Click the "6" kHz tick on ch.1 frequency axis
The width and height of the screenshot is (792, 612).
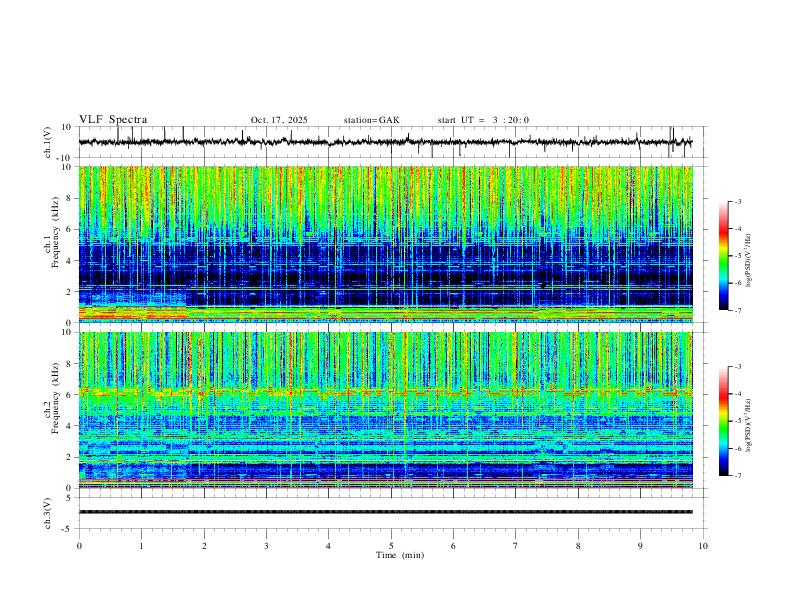[69, 229]
